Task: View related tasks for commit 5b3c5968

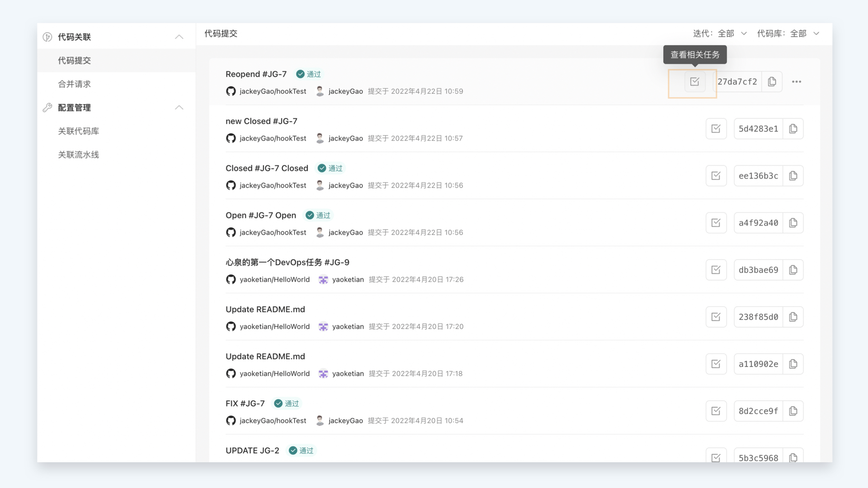Action: [x=716, y=457]
